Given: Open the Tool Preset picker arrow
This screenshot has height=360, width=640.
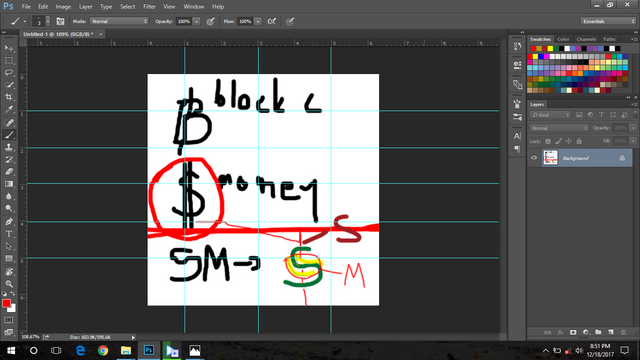Looking at the screenshot, I should [x=24, y=21].
